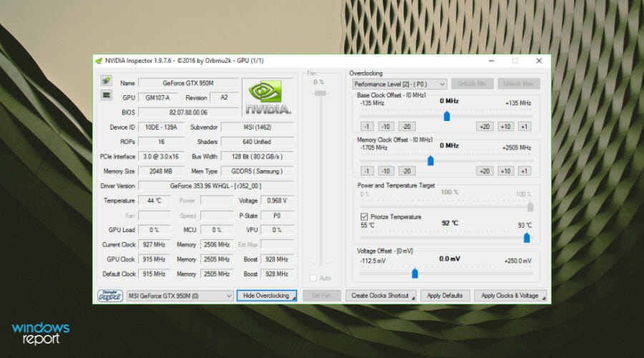Click Memory Clock Offset -10 button
The image size is (644, 358).
(x=386, y=171)
